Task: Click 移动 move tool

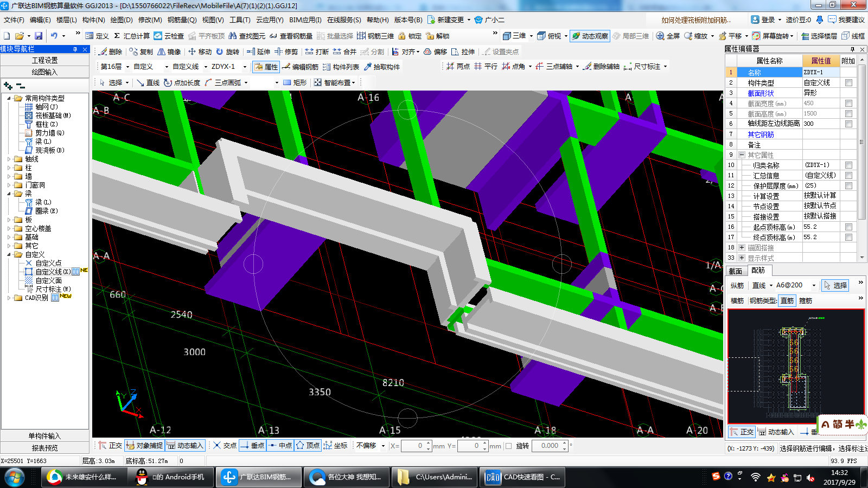Action: 200,52
